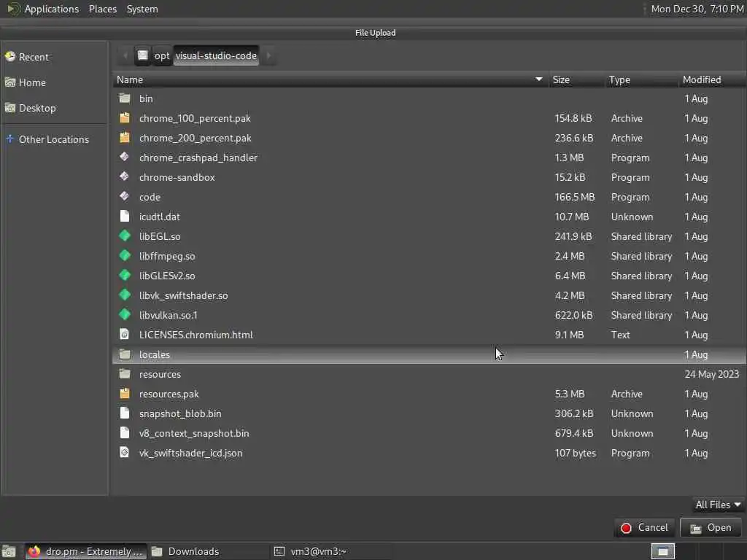Viewport: 747px width, 560px height.
Task: Select the chrome_100_percent.pak archive icon
Action: point(125,118)
